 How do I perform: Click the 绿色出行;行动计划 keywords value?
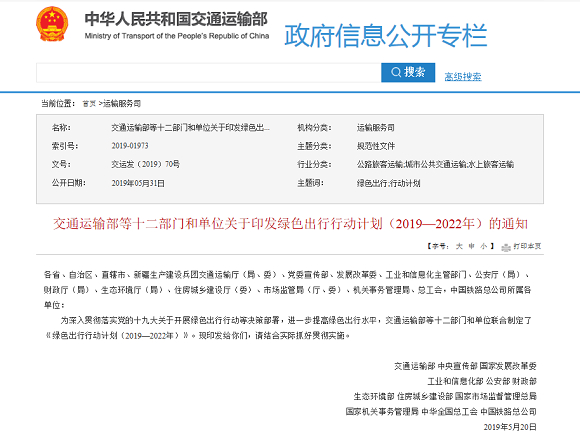[x=388, y=183]
